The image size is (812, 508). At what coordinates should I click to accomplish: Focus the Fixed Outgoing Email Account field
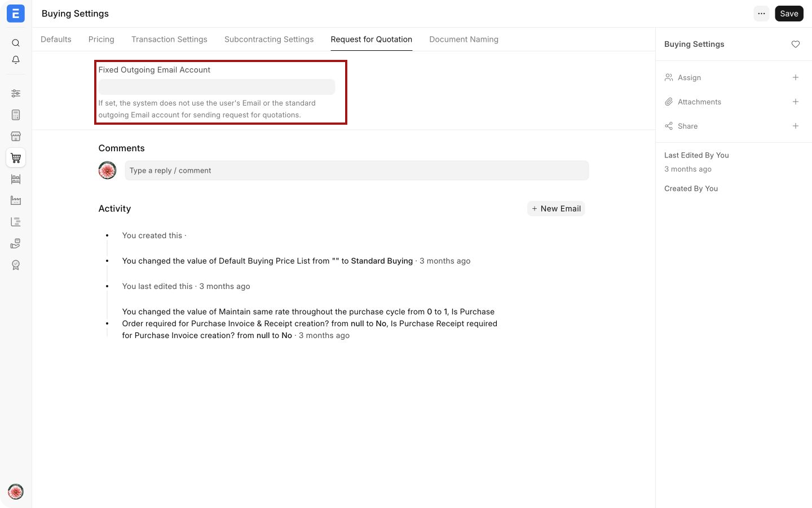(217, 87)
